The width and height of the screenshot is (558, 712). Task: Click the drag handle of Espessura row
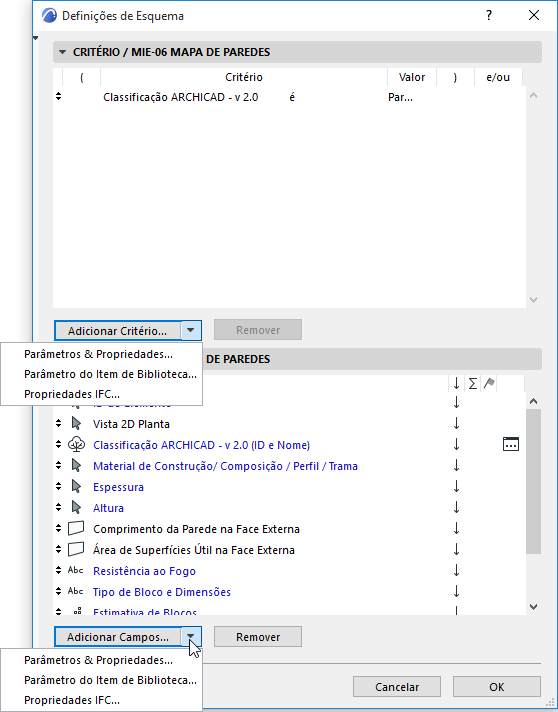pyautogui.click(x=58, y=486)
